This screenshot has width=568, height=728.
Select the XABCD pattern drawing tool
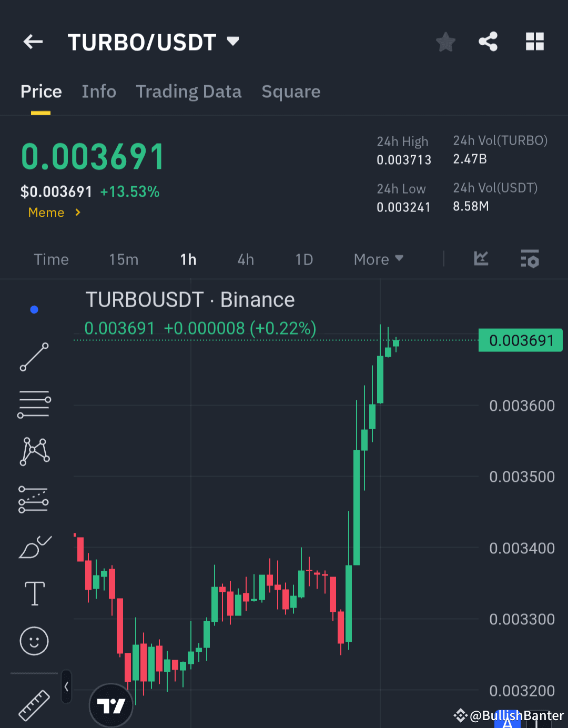point(34,451)
